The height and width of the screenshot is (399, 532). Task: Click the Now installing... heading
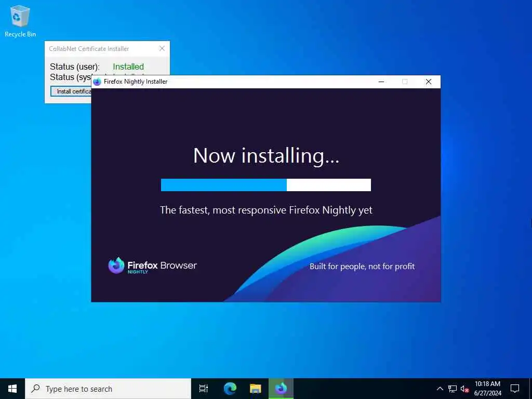pyautogui.click(x=266, y=156)
